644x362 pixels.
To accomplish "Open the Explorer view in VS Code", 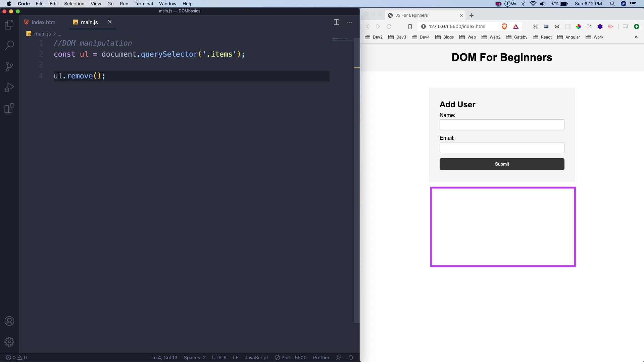I will pyautogui.click(x=9, y=24).
